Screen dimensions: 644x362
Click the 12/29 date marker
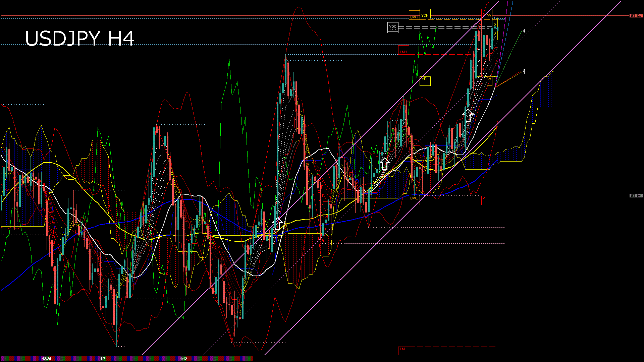(47, 359)
